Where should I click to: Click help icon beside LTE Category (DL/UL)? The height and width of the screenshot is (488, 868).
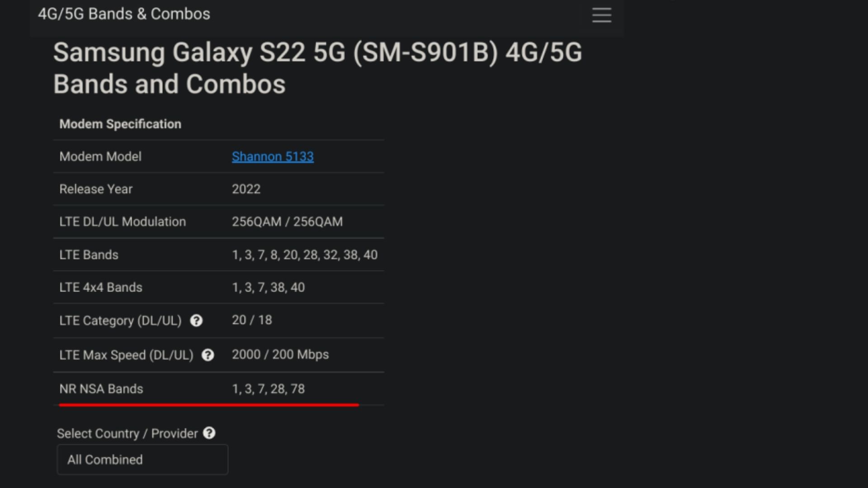pos(196,321)
